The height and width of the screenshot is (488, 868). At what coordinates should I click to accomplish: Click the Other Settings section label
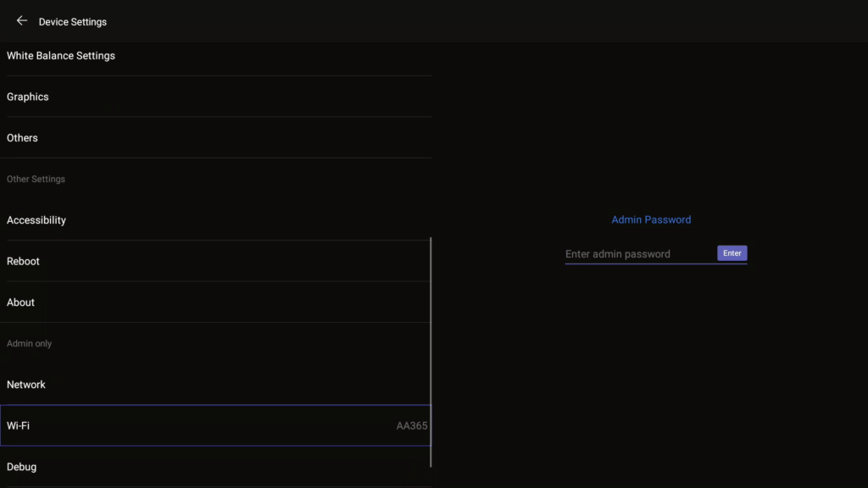[x=36, y=180]
